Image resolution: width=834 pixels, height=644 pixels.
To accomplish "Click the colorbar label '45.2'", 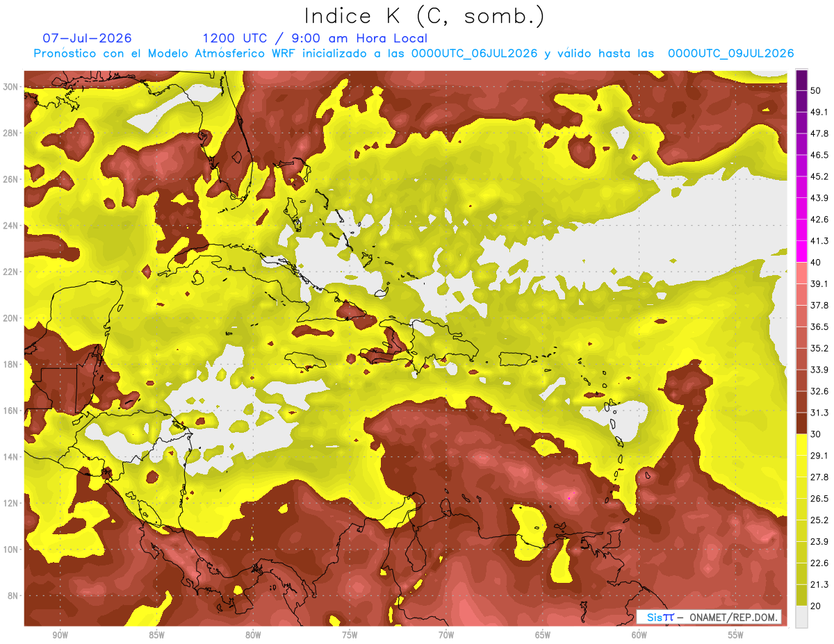I will pos(819,176).
